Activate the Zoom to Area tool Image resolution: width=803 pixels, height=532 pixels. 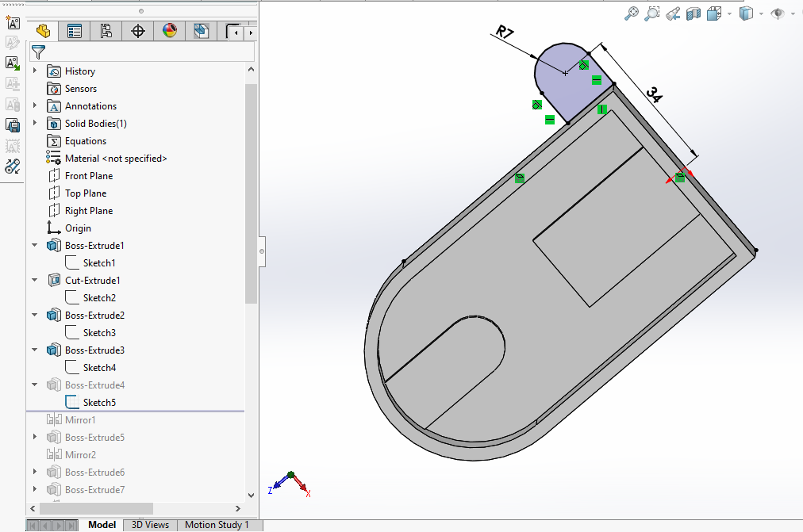tap(652, 13)
